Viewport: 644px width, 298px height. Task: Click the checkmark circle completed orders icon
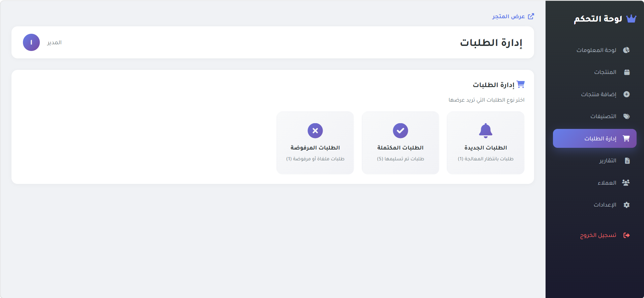coord(401,131)
